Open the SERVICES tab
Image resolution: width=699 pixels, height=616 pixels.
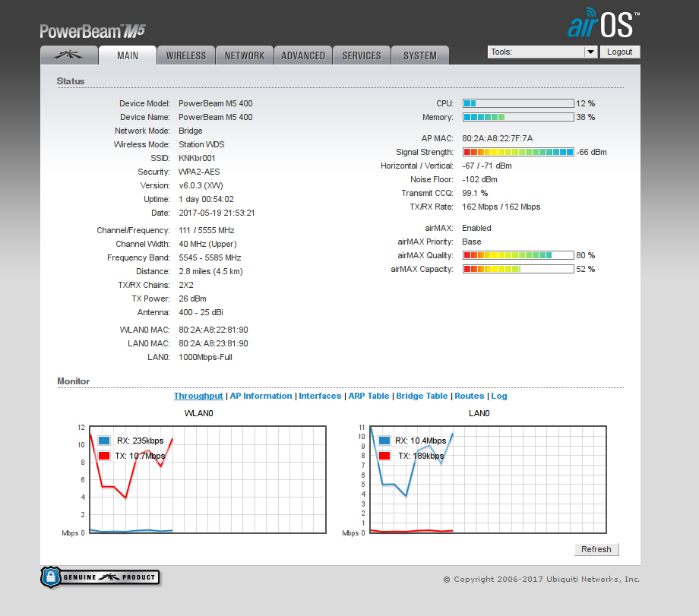pos(362,55)
